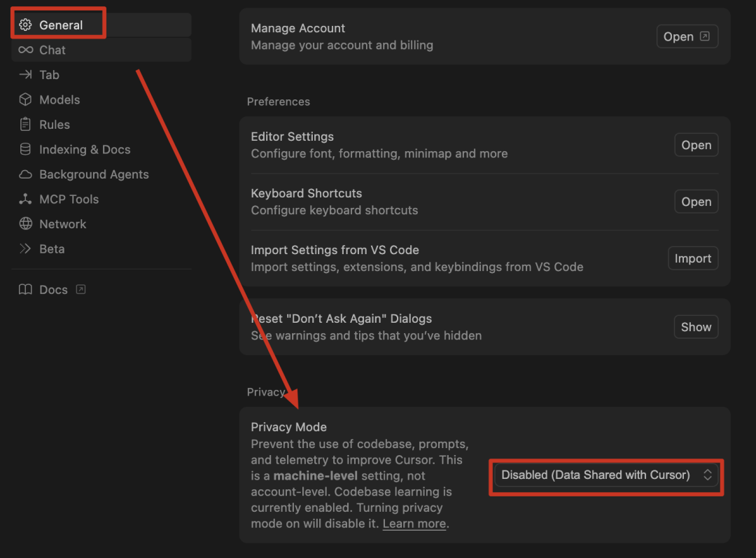The image size is (756, 558).
Task: Select the Models settings section
Action: [x=101, y=99]
